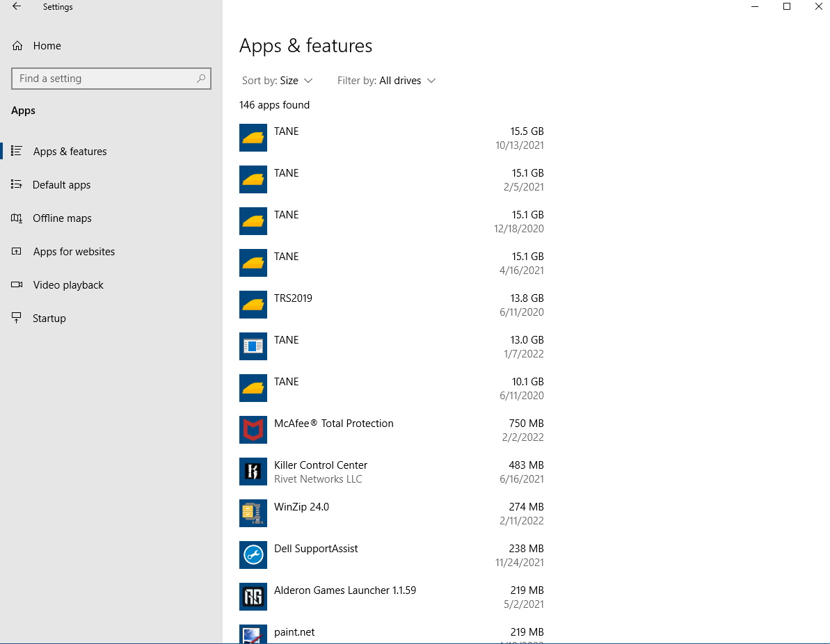Click the 10.1 GB TANE icon
The width and height of the screenshot is (830, 644).
point(253,388)
